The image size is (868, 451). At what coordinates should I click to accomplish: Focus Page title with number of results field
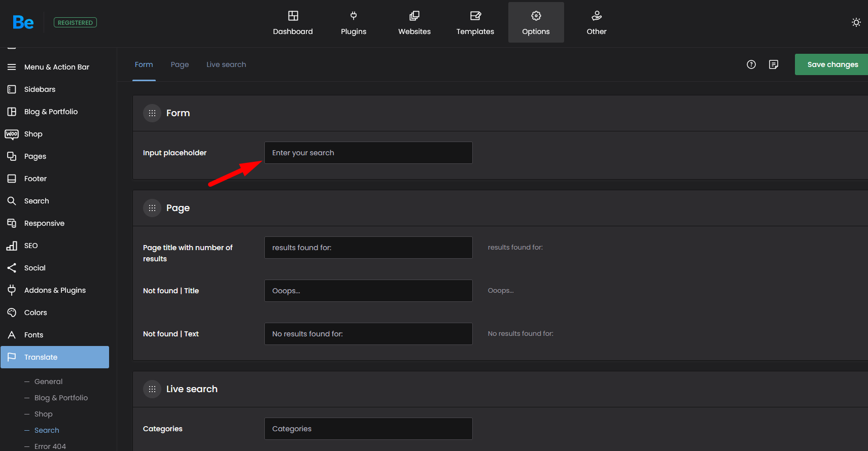(368, 248)
